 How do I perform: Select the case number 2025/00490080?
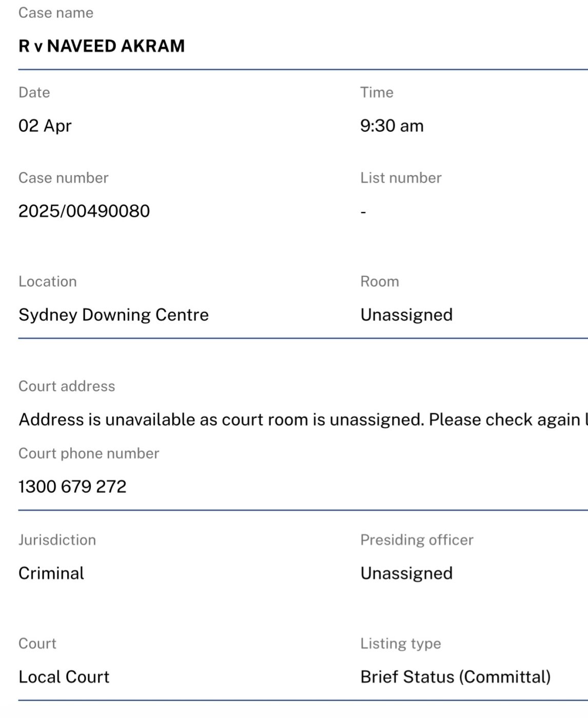84,211
